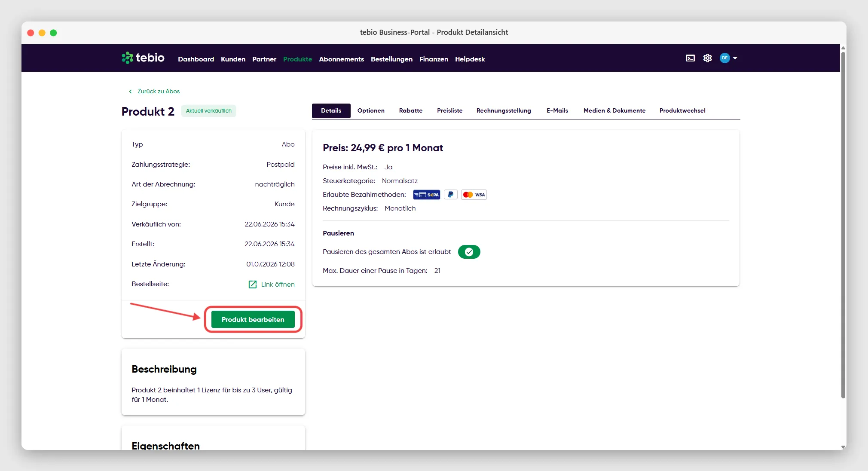This screenshot has width=868, height=471.
Task: Click the Aktuell verkäuflich status badge
Action: (x=208, y=111)
